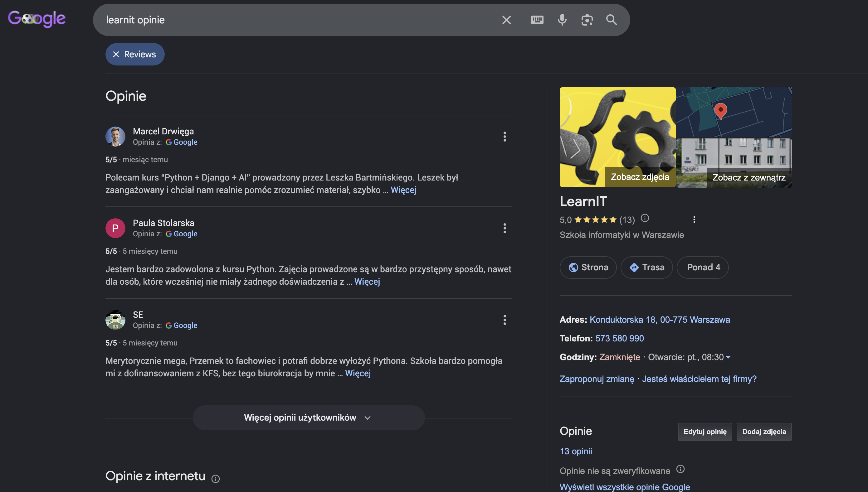Expand opening hours dropdown arrow
Image resolution: width=868 pixels, height=492 pixels.
(728, 357)
